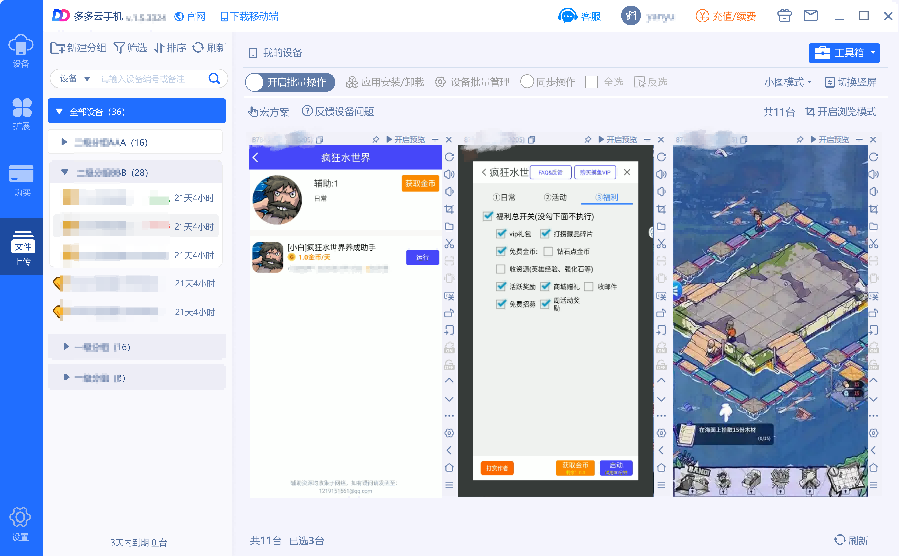Toggle the vip礼包 checkbox
This screenshot has width=899, height=556.
coord(501,233)
